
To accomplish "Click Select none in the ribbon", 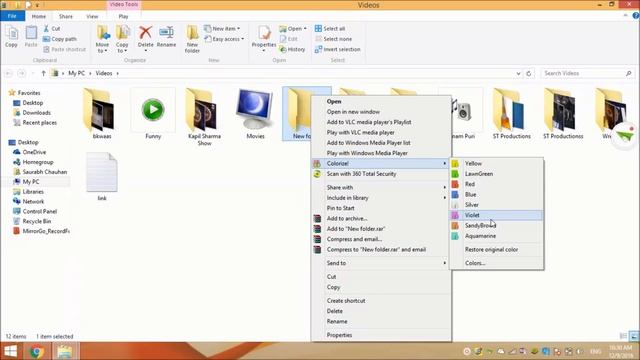I will pos(333,39).
